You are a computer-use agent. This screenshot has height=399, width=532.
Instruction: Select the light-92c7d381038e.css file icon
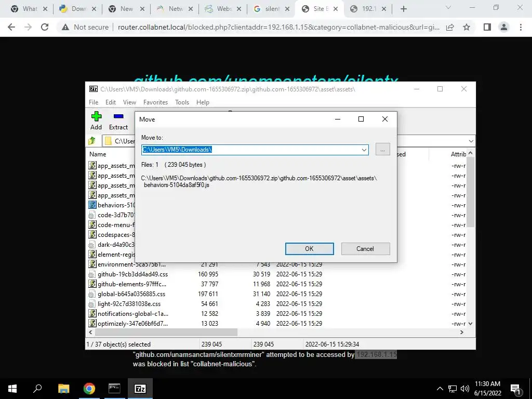92,303
